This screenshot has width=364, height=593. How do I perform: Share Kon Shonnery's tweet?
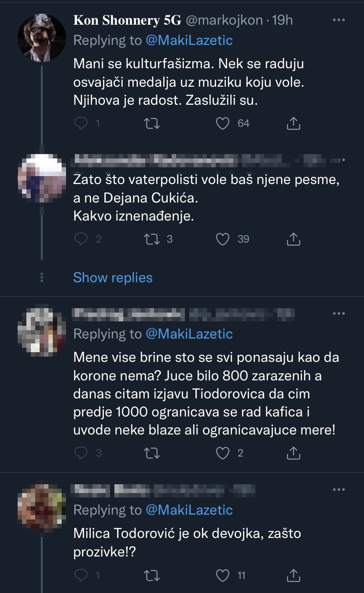pyautogui.click(x=294, y=124)
